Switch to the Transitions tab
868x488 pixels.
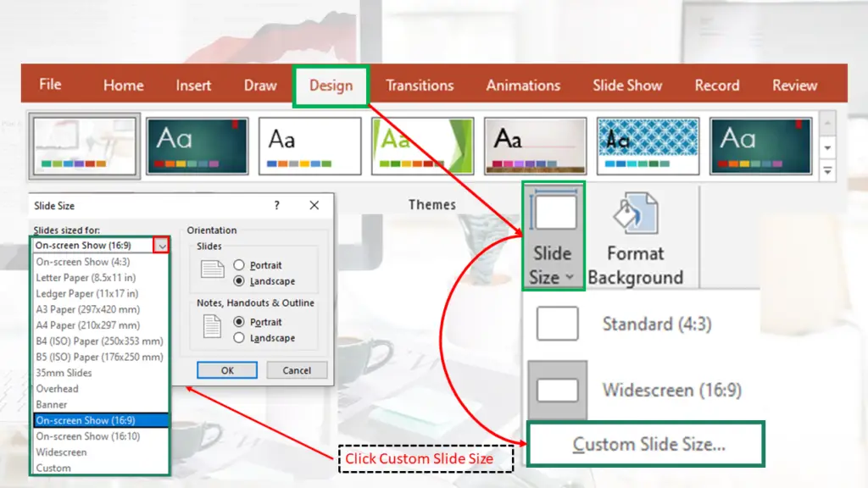pos(420,85)
